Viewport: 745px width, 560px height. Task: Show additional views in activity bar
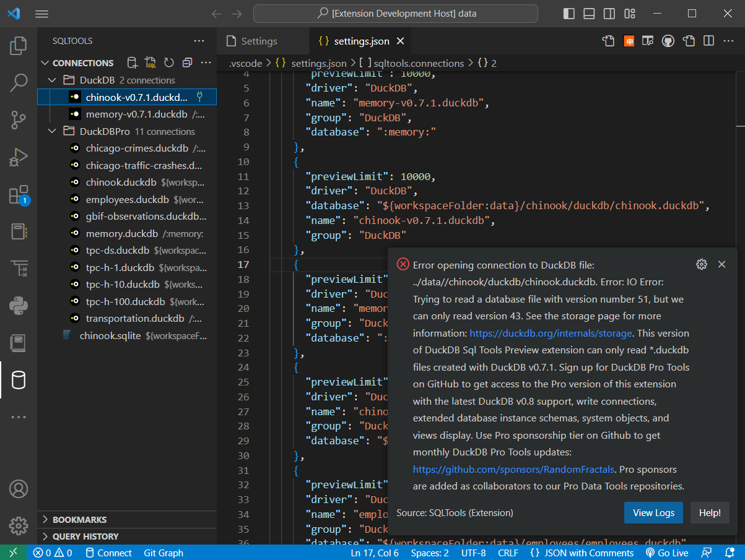(19, 417)
